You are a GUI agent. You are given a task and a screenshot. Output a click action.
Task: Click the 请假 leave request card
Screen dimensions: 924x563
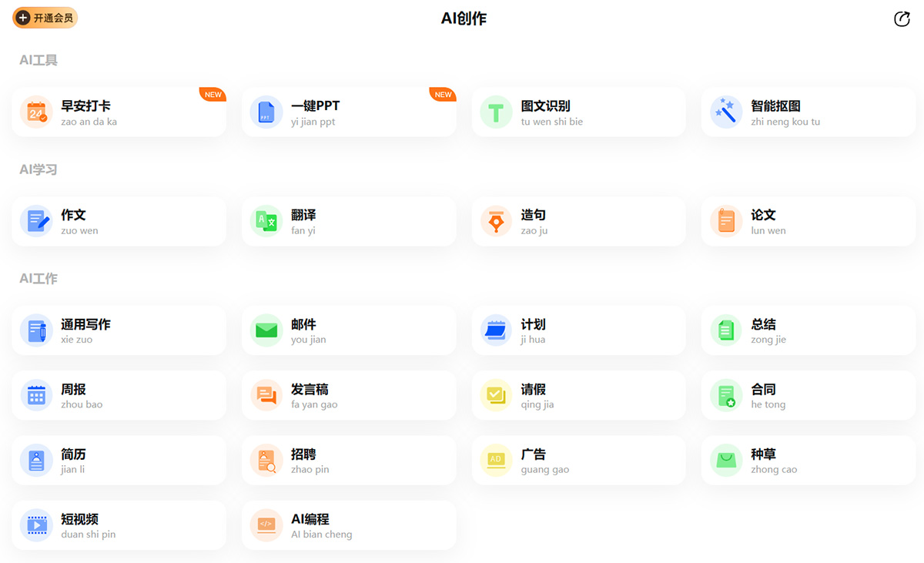[578, 395]
